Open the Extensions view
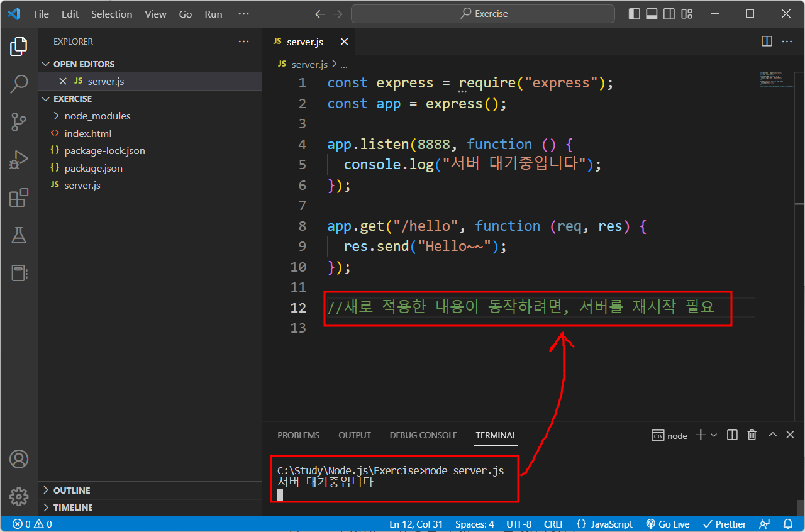 (19, 197)
